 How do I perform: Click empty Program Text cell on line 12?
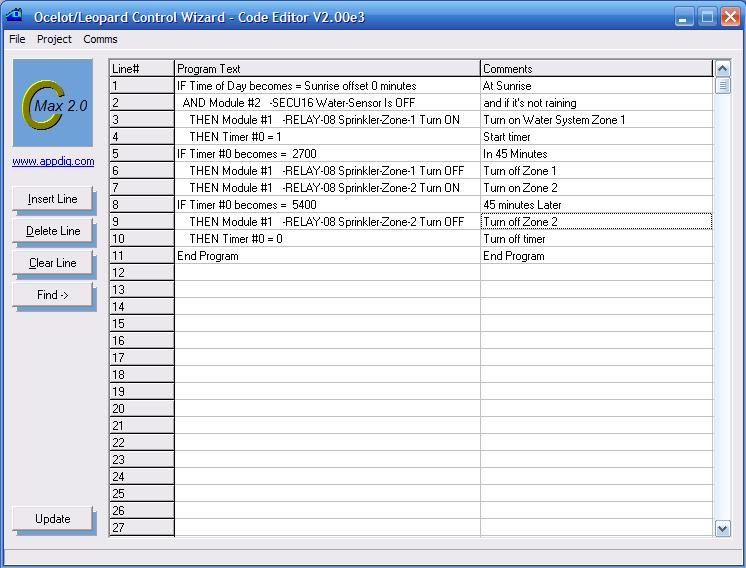click(327, 273)
